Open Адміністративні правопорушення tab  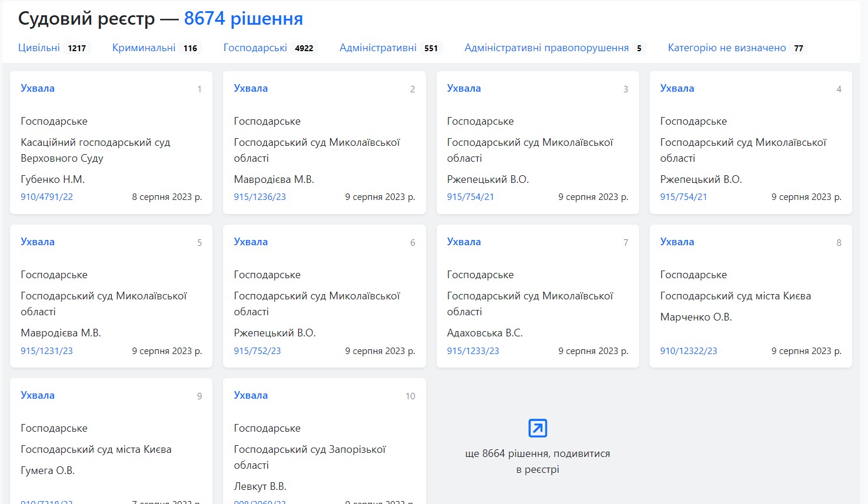[x=546, y=48]
